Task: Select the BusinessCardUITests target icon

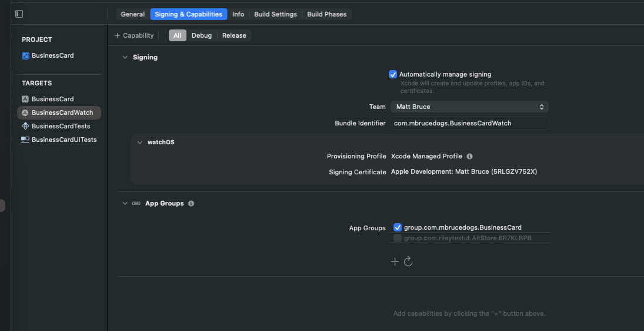Action: (25, 140)
